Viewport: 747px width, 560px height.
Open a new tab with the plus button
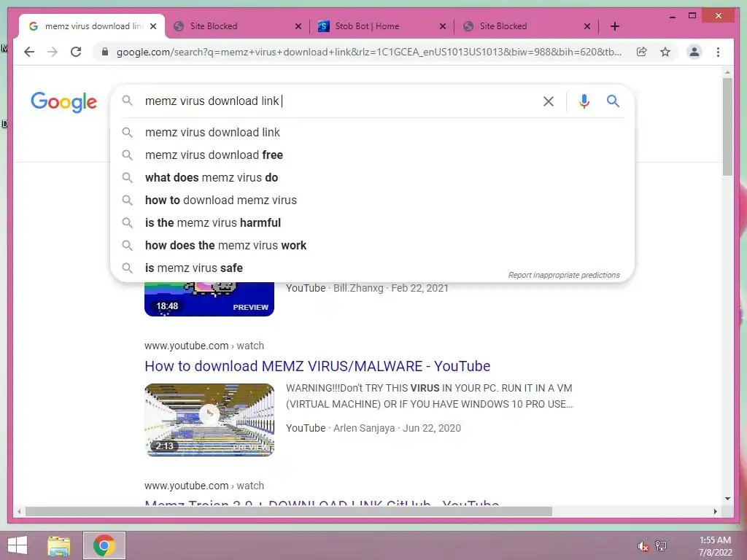[614, 26]
